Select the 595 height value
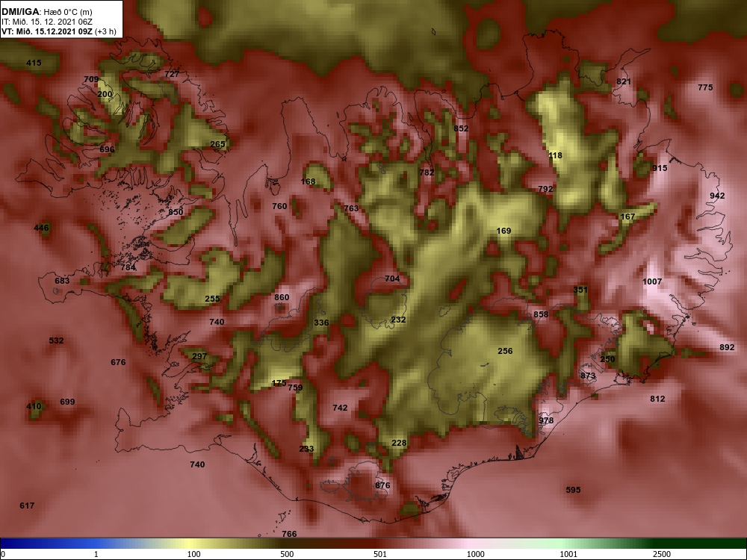 pos(573,490)
